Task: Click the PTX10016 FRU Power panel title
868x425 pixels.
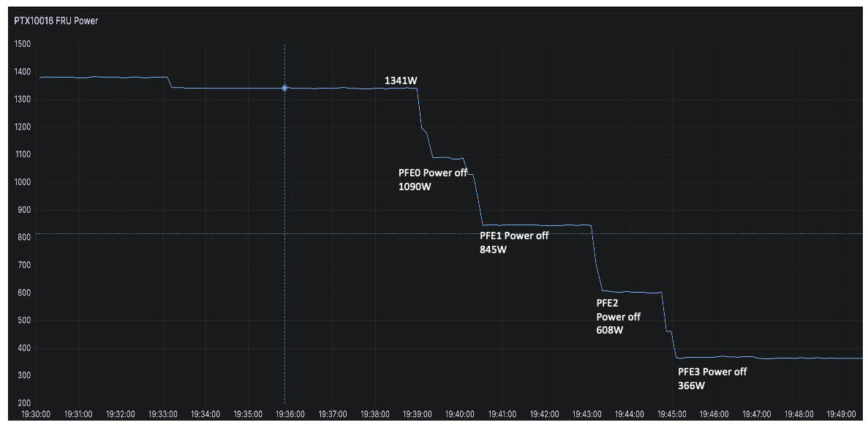Action: (x=56, y=20)
